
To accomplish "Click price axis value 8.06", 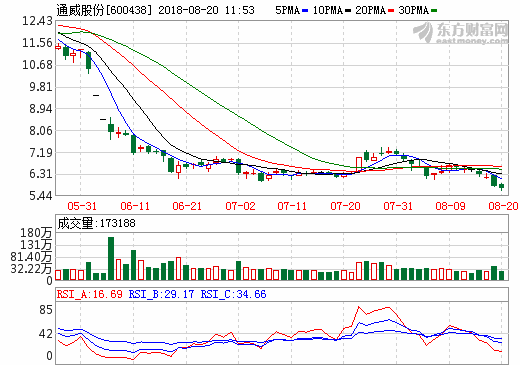I will point(41,131).
